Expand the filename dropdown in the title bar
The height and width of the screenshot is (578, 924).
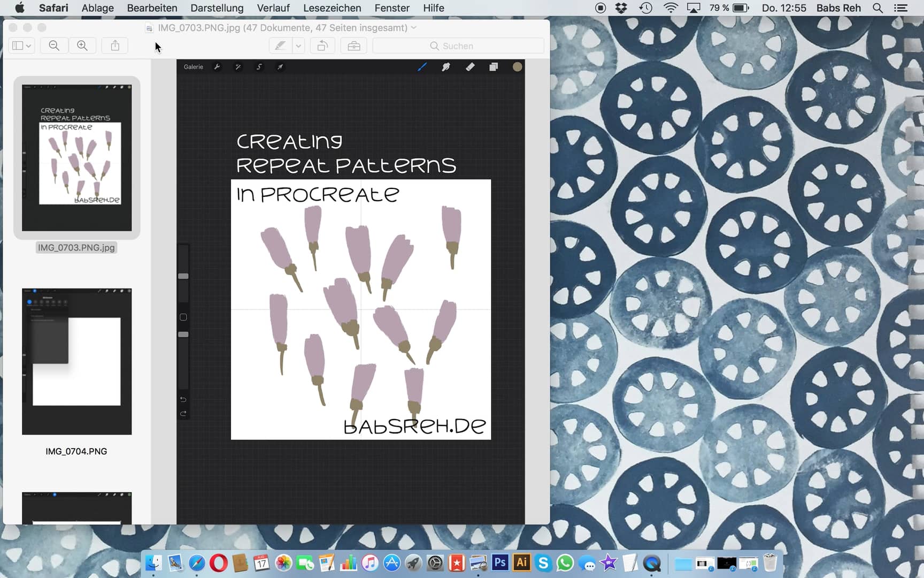point(413,27)
